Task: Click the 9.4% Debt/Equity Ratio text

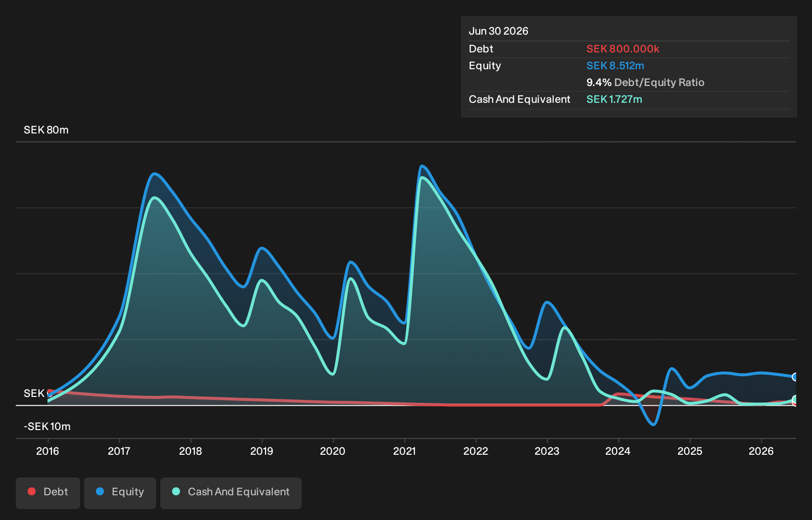Action: [x=645, y=83]
